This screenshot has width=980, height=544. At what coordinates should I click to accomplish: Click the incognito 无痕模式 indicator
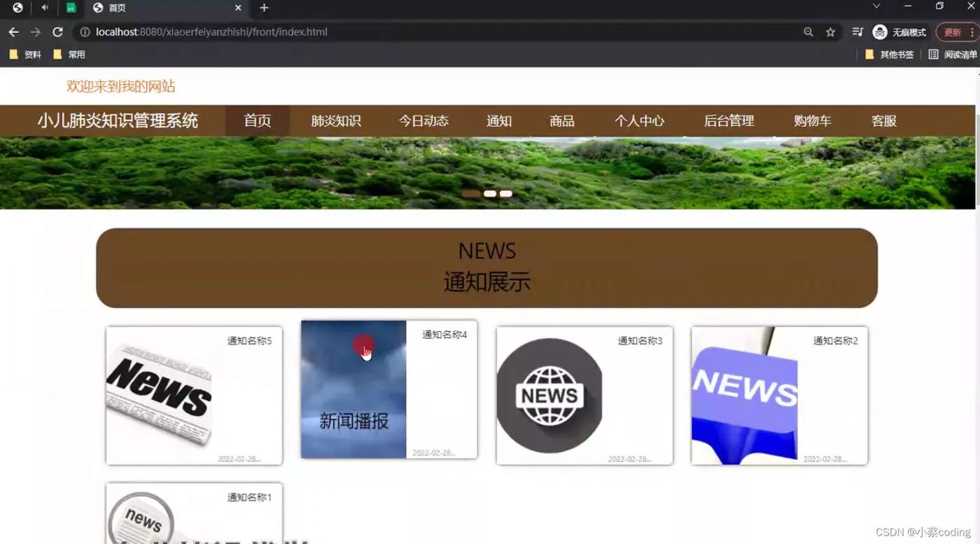pos(899,32)
